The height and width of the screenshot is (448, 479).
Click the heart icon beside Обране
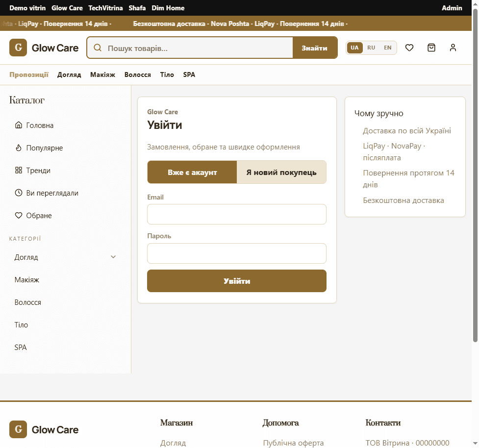pyautogui.click(x=19, y=216)
